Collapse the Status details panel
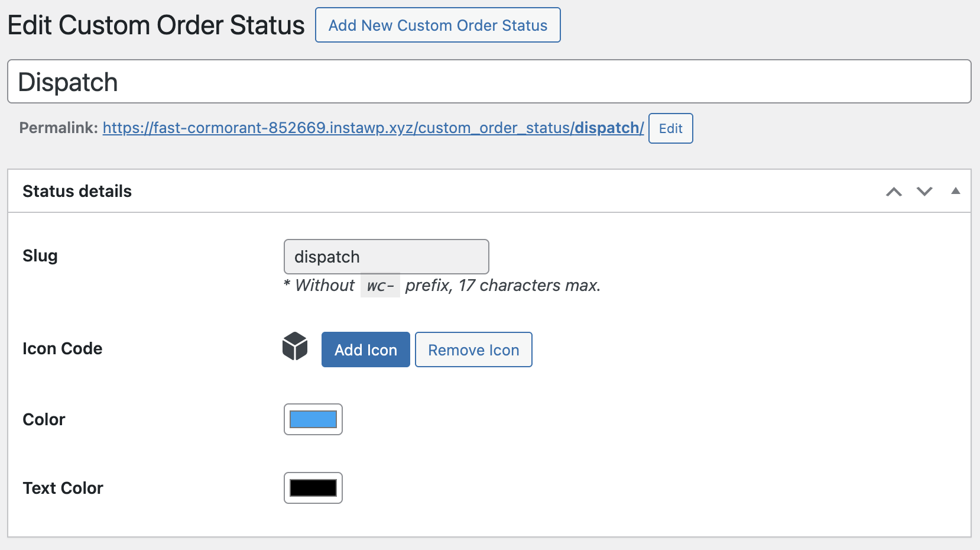 955,191
